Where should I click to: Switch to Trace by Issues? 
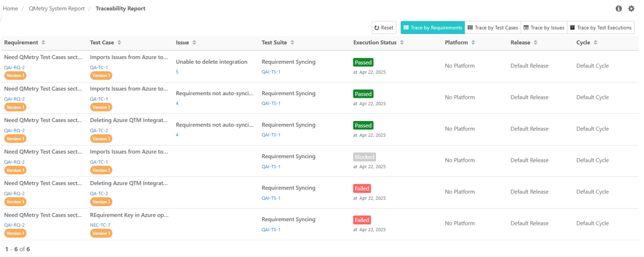(x=544, y=28)
